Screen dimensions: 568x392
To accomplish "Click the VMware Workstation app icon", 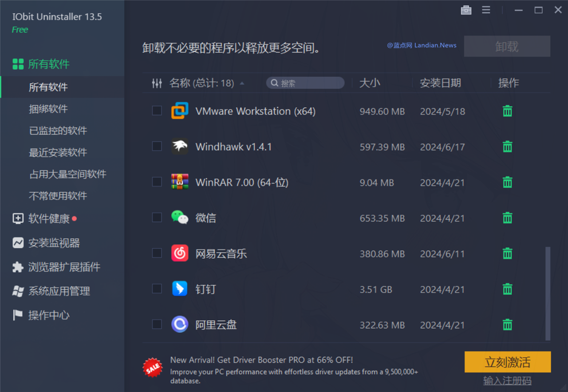I will pos(180,111).
